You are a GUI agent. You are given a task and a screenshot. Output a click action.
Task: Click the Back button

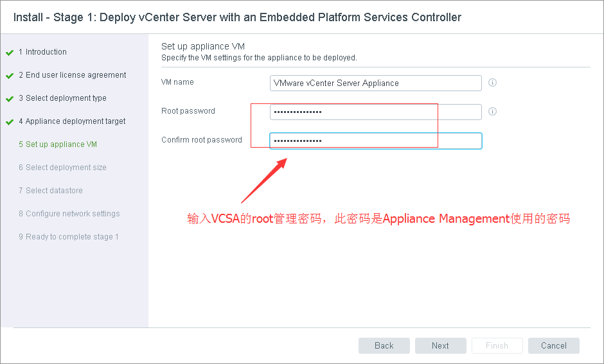384,345
